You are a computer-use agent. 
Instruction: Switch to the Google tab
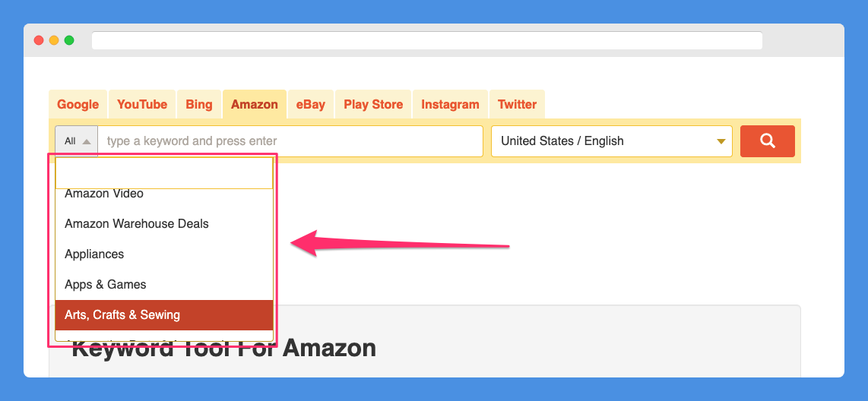coord(78,104)
